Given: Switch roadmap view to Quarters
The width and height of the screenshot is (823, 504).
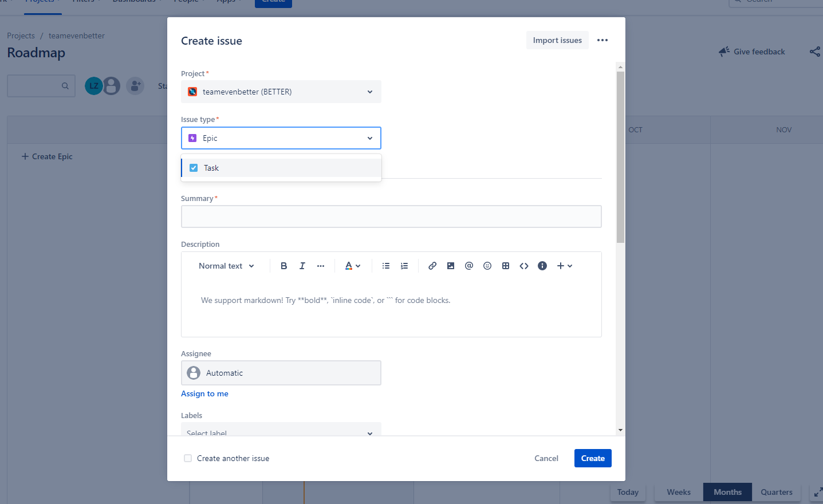Looking at the screenshot, I should click(x=777, y=492).
